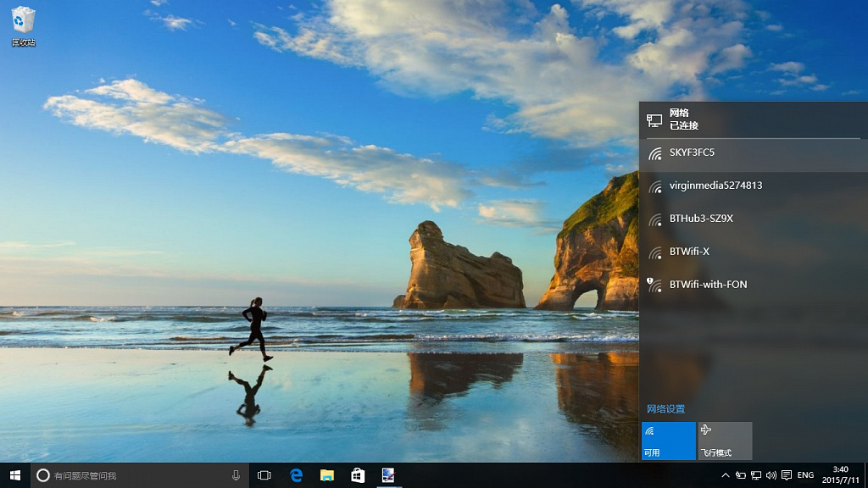The width and height of the screenshot is (868, 488).
Task: Select the virginmedia5274813 network
Action: point(754,186)
